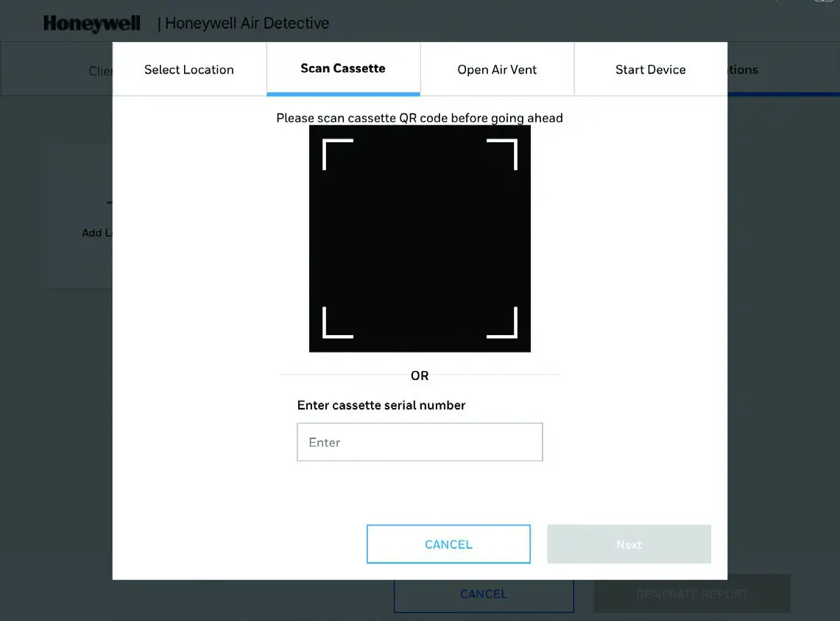Select the Start Device tab

pos(651,69)
